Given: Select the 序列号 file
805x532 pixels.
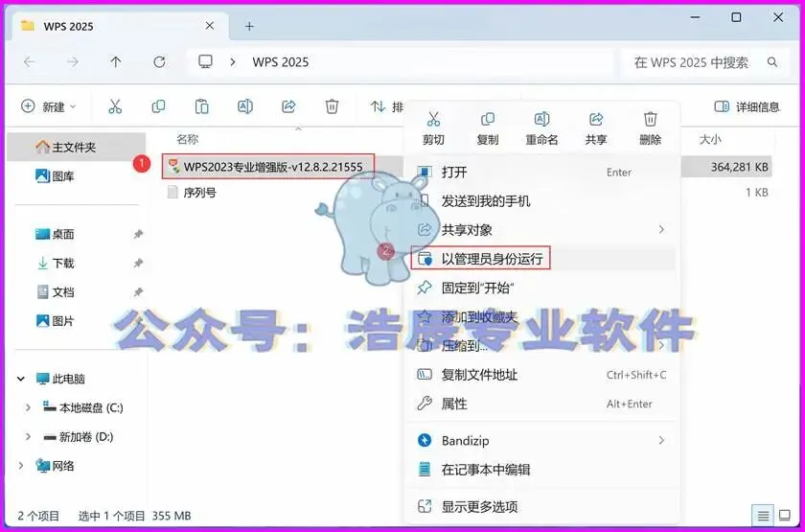Looking at the screenshot, I should point(193,193).
